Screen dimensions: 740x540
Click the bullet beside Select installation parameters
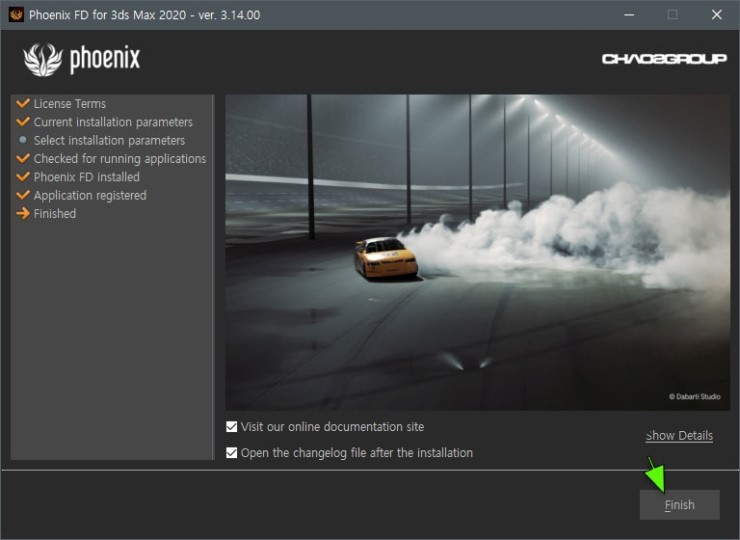[23, 140]
